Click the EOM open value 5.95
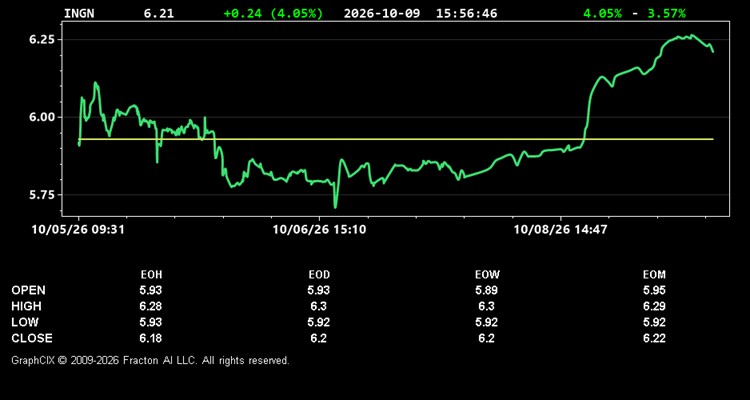This screenshot has width=750, height=400. pyautogui.click(x=654, y=290)
